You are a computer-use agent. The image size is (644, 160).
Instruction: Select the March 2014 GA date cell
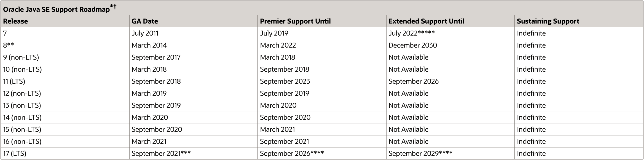point(194,45)
